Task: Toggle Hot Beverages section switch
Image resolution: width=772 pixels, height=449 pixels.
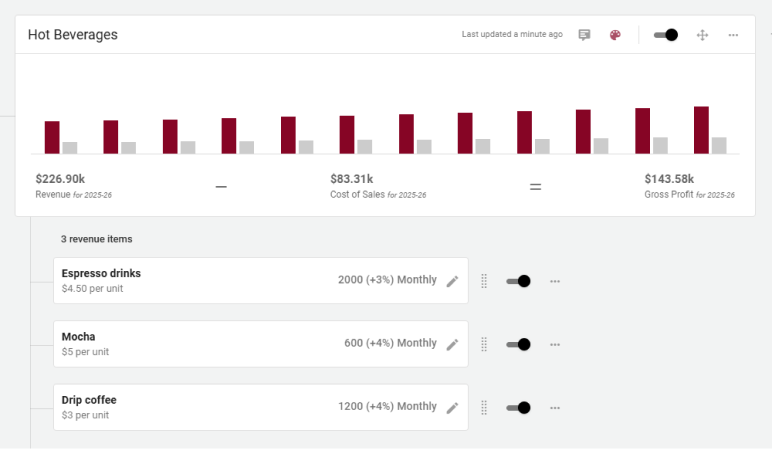Action: pos(666,35)
